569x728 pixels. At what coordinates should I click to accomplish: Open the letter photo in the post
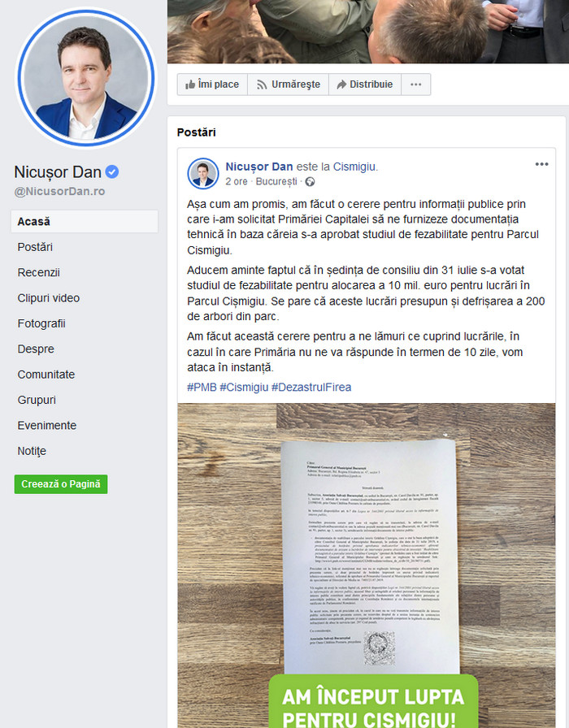pos(366,565)
